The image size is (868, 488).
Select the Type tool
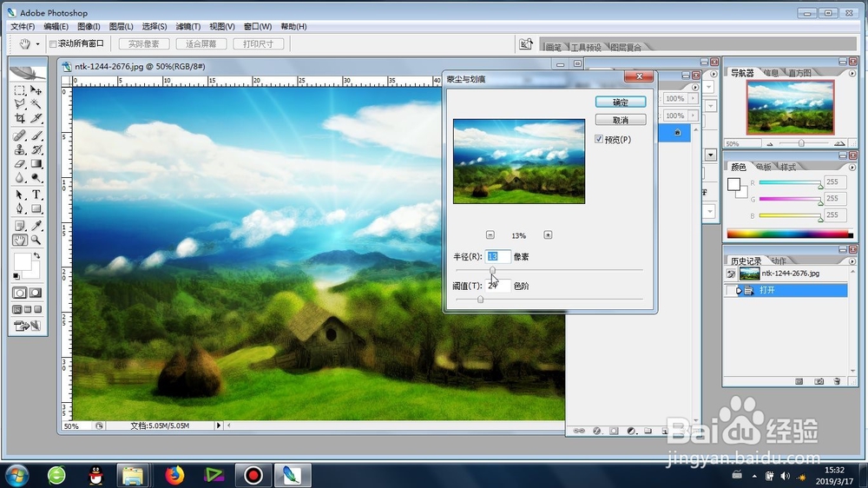[x=36, y=195]
